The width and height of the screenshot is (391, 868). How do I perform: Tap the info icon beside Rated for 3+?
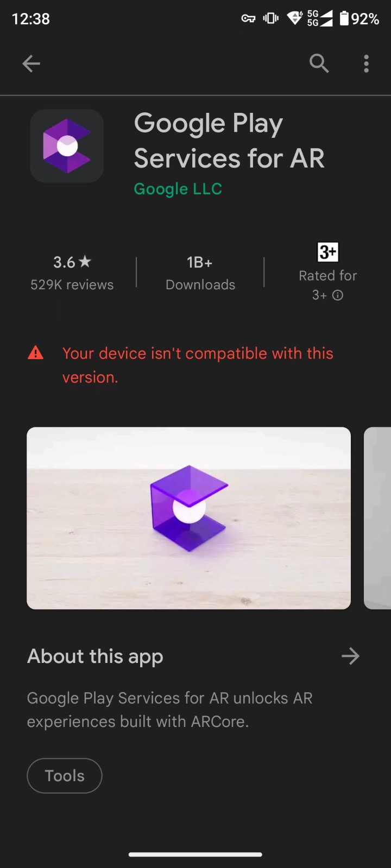(338, 295)
